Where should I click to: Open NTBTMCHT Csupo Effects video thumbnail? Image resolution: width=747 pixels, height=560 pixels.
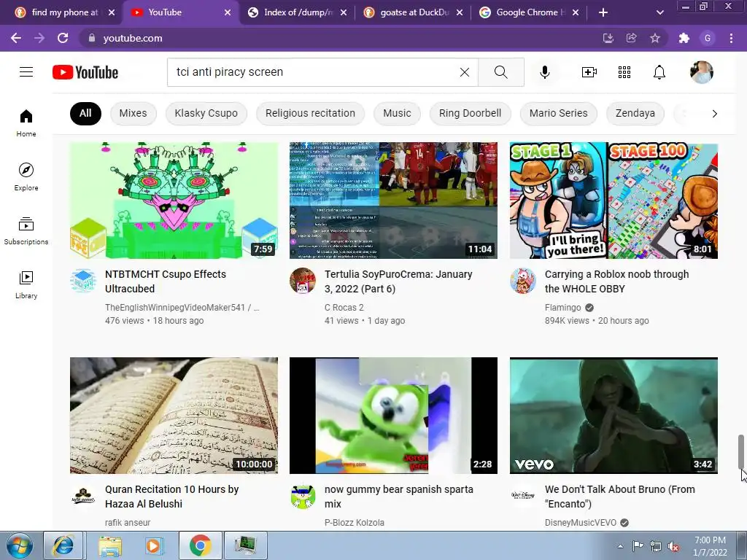(x=174, y=200)
